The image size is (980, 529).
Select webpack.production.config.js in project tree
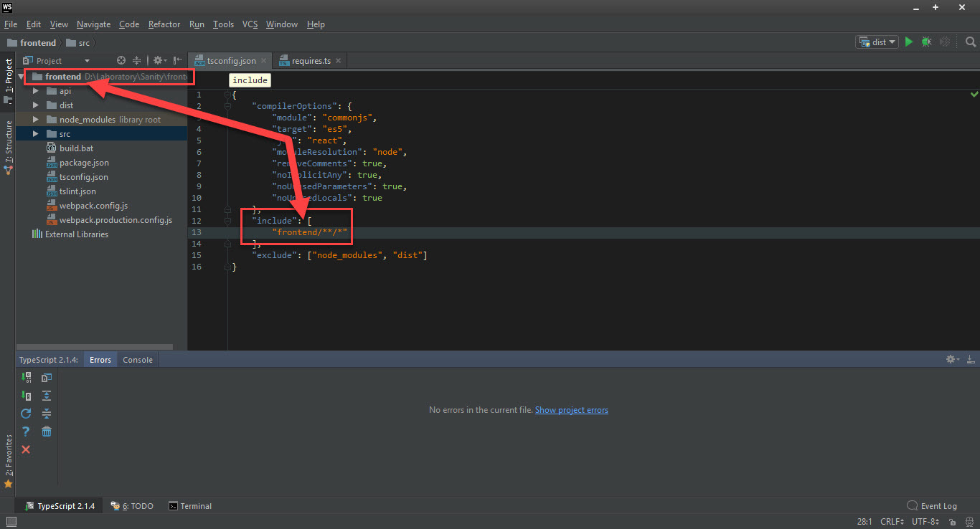point(116,220)
